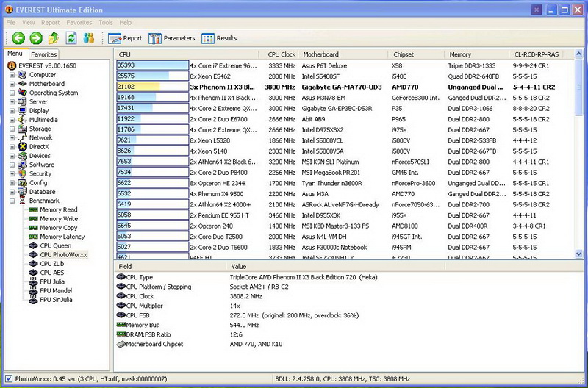The height and width of the screenshot is (388, 588).
Task: Open the Help menu
Action: 125,23
